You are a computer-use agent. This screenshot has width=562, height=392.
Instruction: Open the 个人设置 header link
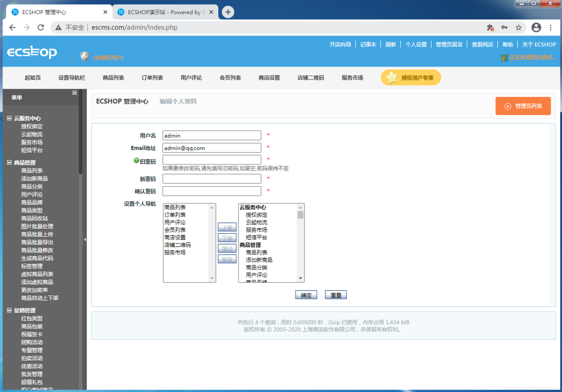[x=416, y=44]
